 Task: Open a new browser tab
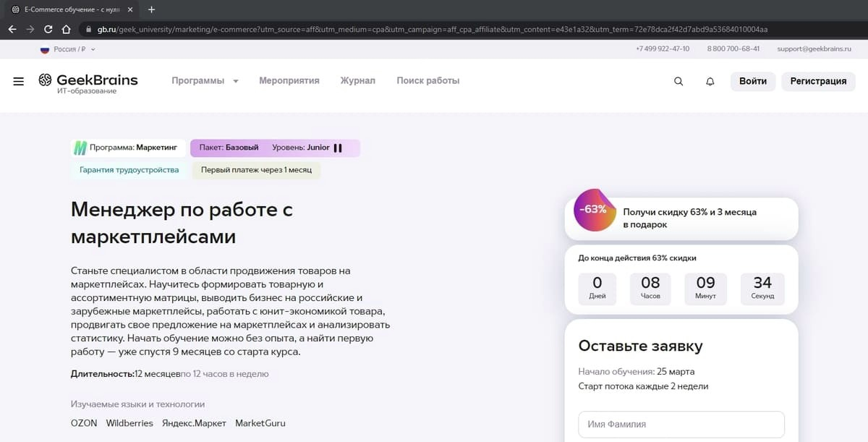(151, 9)
